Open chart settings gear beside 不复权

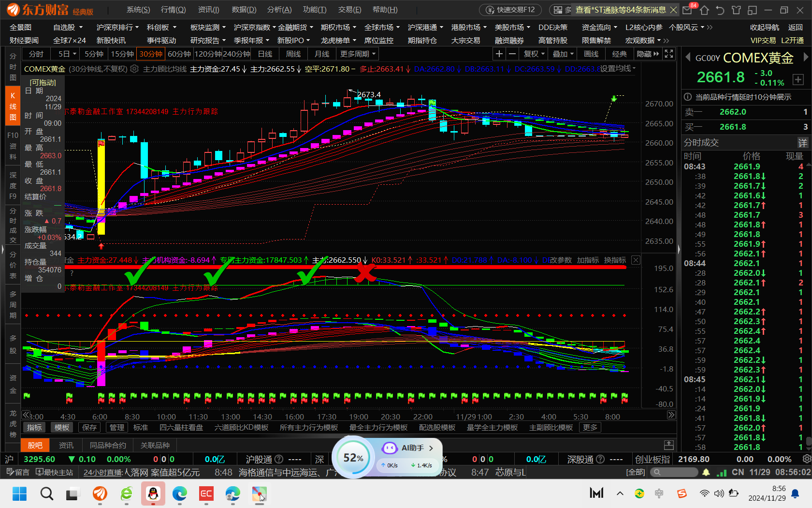tap(135, 69)
